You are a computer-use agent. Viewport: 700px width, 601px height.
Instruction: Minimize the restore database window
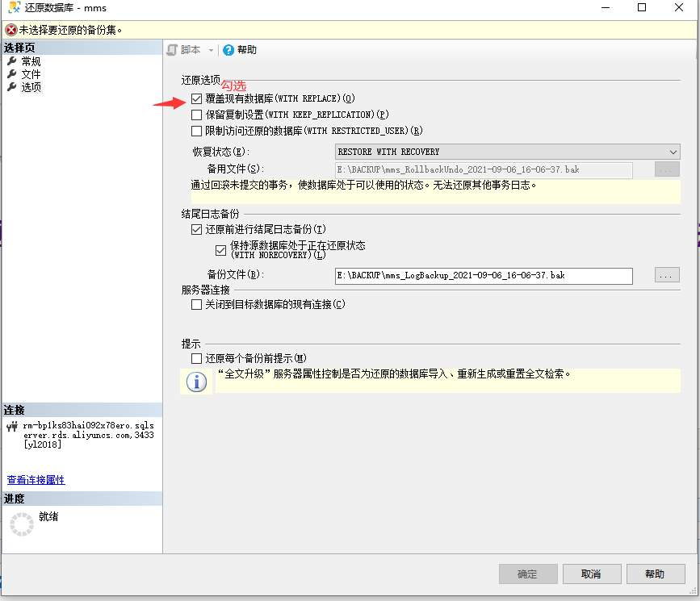pyautogui.click(x=606, y=7)
